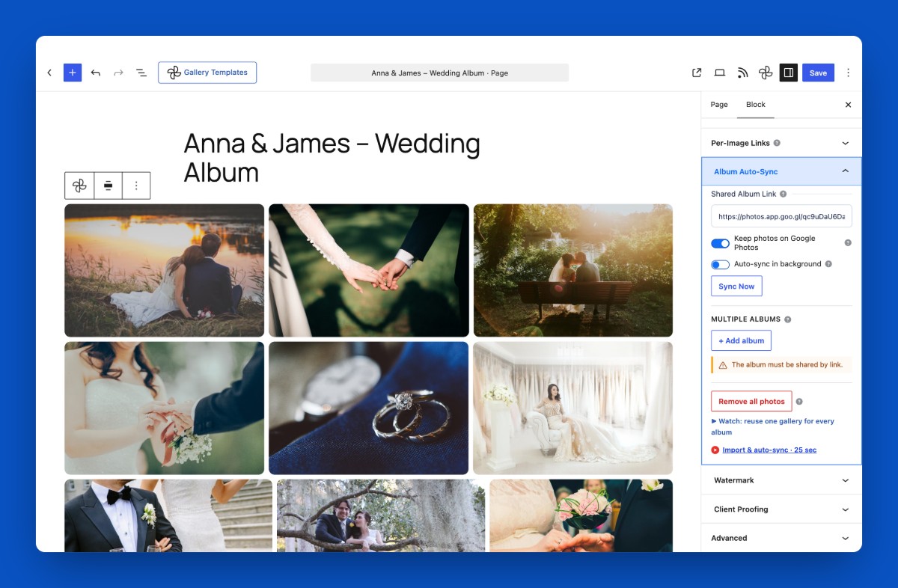This screenshot has height=588, width=898.
Task: Click the pinwheel plugin icon in the top bar
Action: (x=766, y=73)
